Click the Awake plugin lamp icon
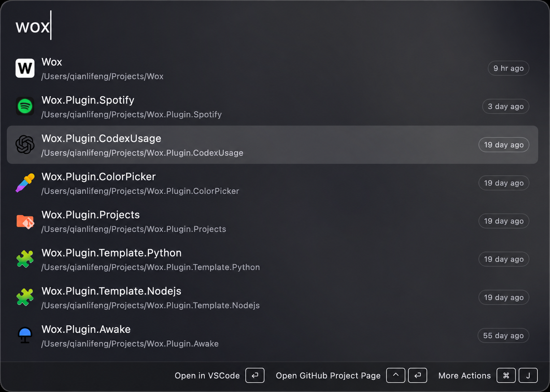 (x=25, y=335)
